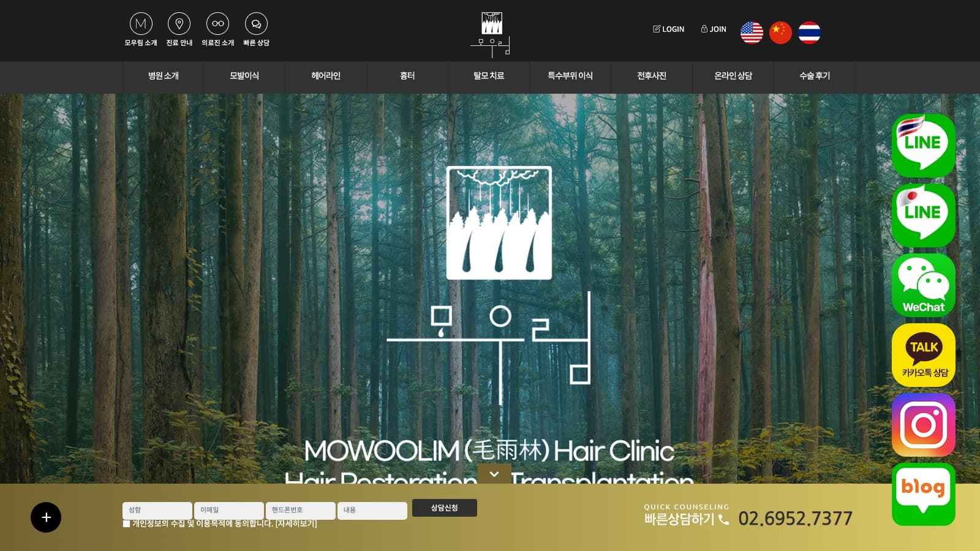Screen dimensions: 980x551
Task: Open the WeChat contact button
Action: click(x=924, y=285)
